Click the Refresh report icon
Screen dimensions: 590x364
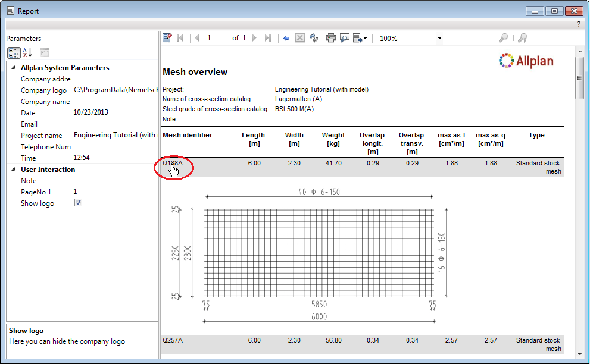coord(314,38)
